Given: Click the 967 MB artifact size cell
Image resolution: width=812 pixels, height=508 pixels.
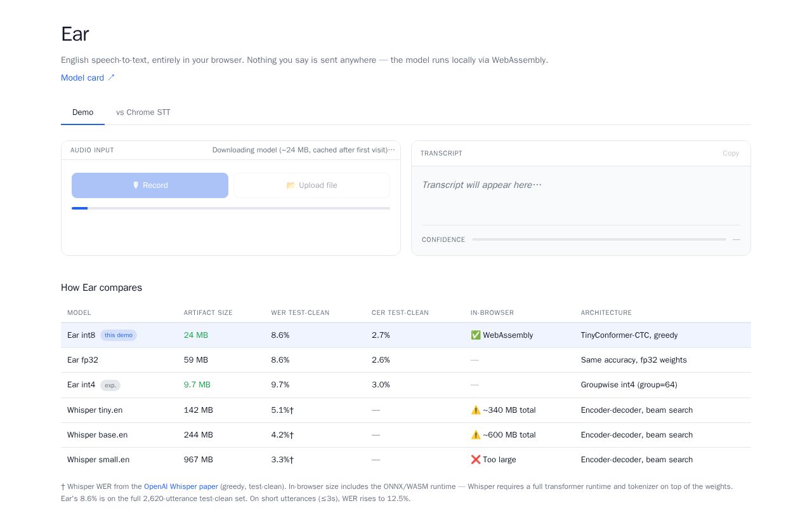Looking at the screenshot, I should (199, 460).
